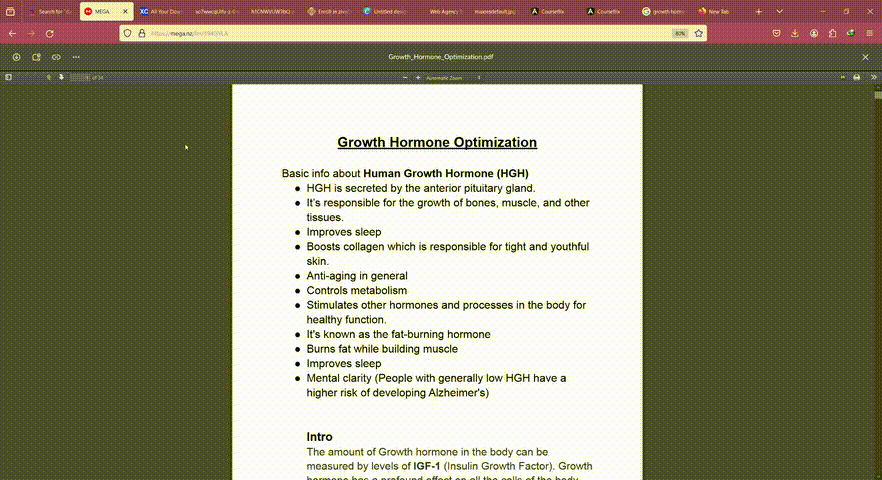Open the tracking protection shield
This screenshot has height=480, width=882.
(128, 34)
